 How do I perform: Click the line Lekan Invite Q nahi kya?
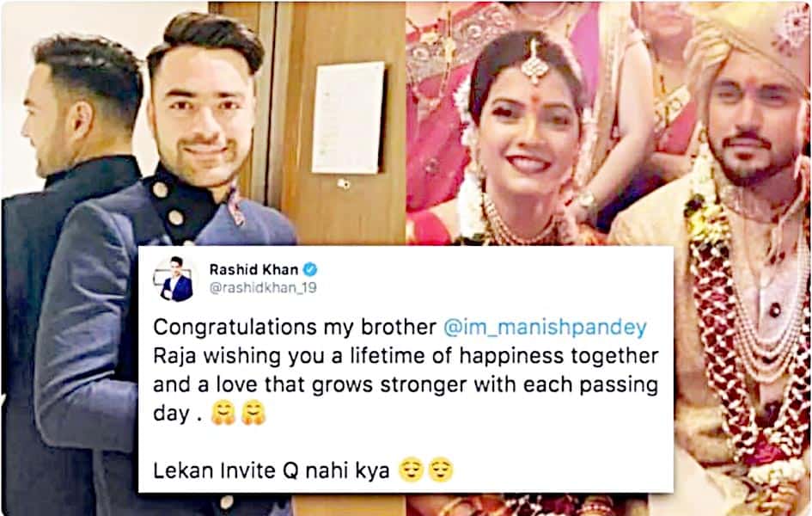coord(272,470)
